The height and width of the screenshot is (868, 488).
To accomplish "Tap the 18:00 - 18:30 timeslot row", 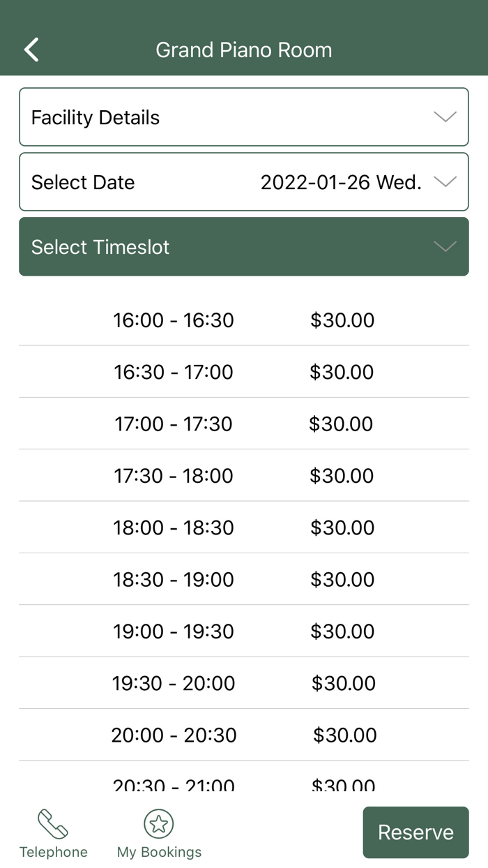I will click(x=243, y=527).
